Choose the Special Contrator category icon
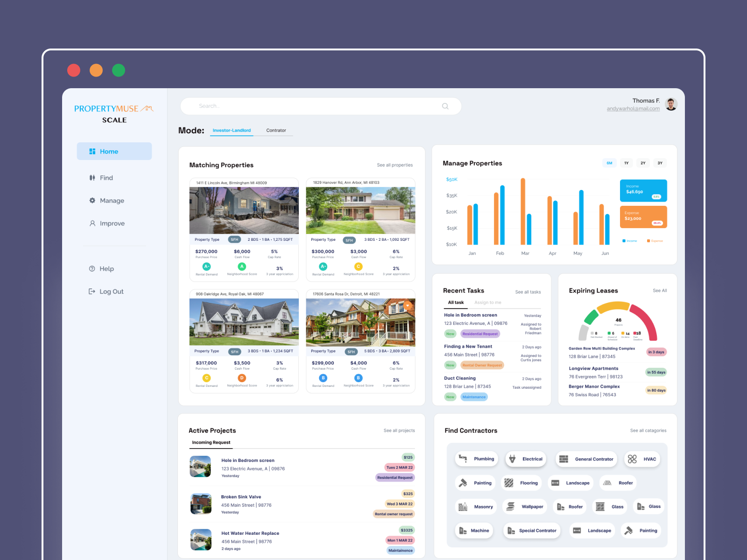This screenshot has height=560, width=747. coord(511,531)
